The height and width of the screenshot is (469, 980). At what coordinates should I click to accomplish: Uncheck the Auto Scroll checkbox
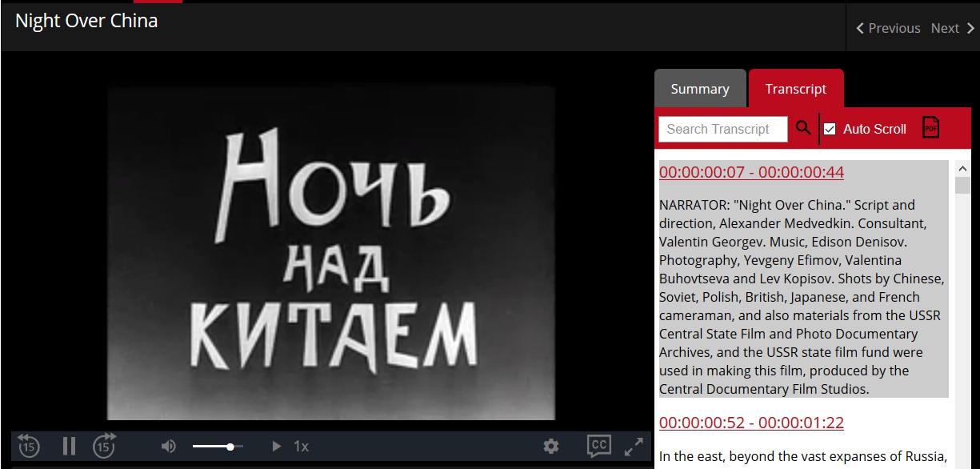pos(830,129)
